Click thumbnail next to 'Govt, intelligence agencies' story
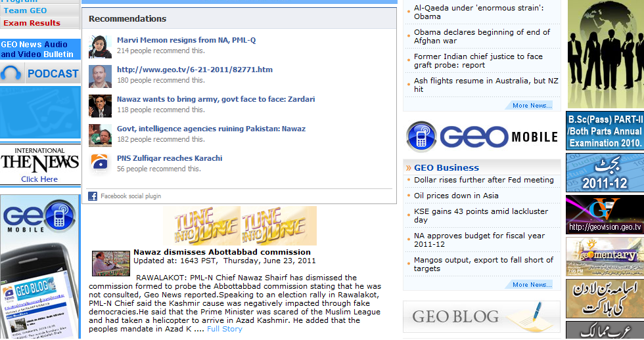Image resolution: width=644 pixels, height=340 pixels. point(100,135)
